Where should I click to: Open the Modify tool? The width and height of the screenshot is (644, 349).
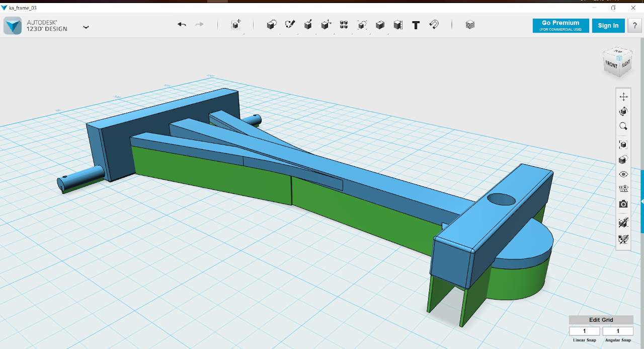point(326,25)
